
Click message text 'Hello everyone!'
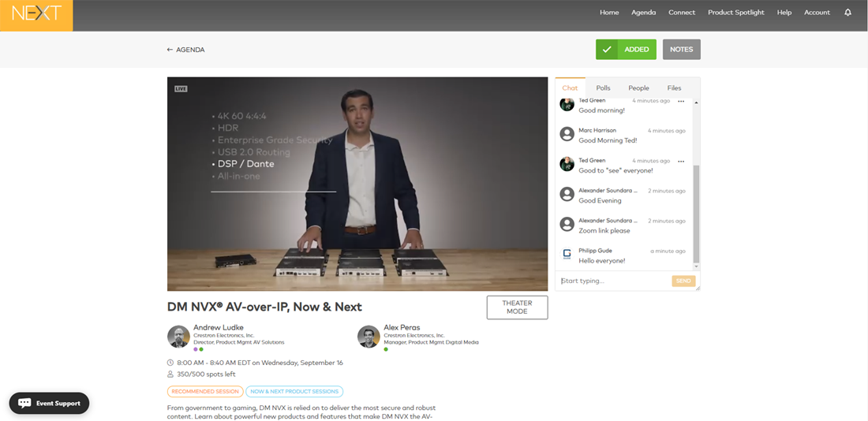pyautogui.click(x=602, y=261)
